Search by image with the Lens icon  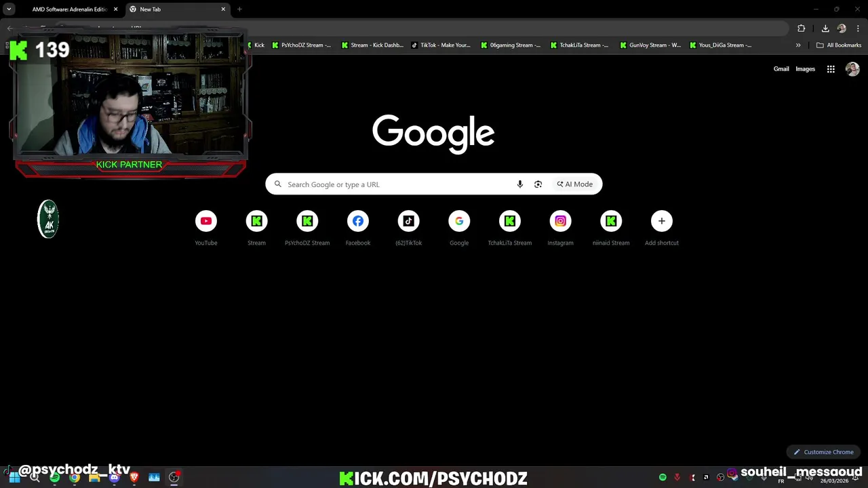538,184
